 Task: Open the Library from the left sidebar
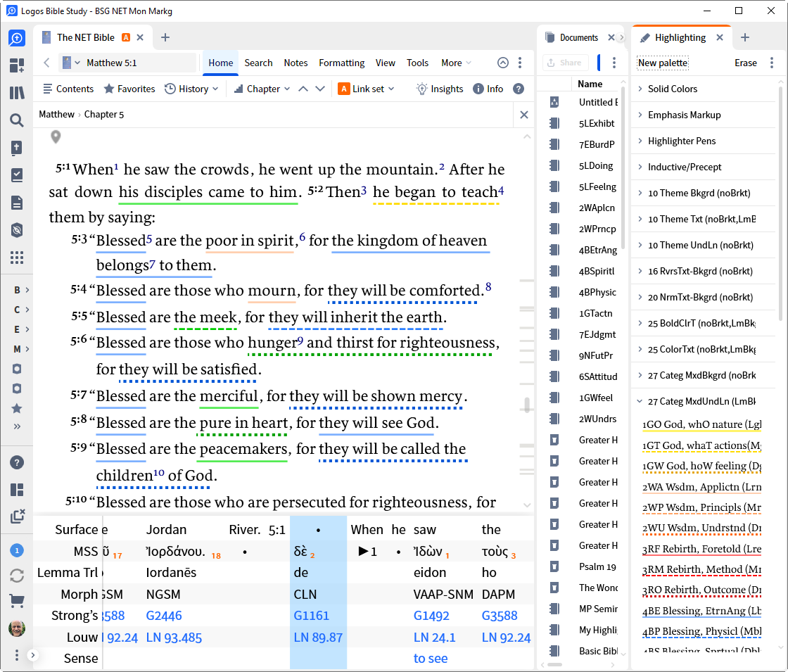pyautogui.click(x=17, y=93)
